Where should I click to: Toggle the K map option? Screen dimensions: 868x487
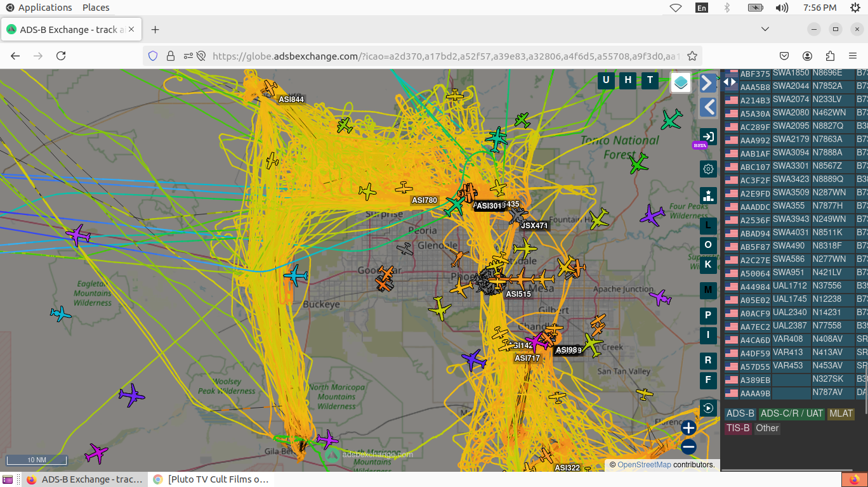(708, 264)
